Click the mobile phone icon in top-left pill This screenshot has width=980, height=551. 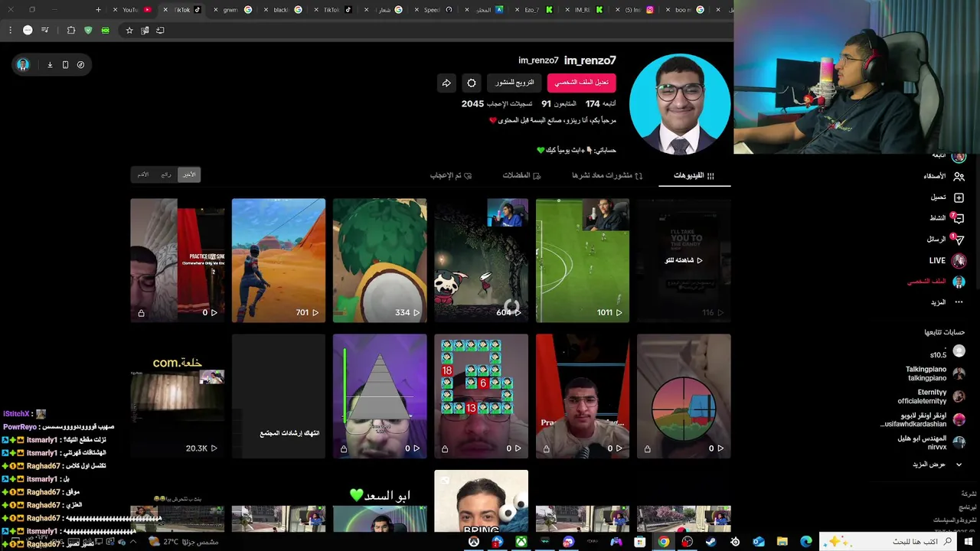click(65, 65)
